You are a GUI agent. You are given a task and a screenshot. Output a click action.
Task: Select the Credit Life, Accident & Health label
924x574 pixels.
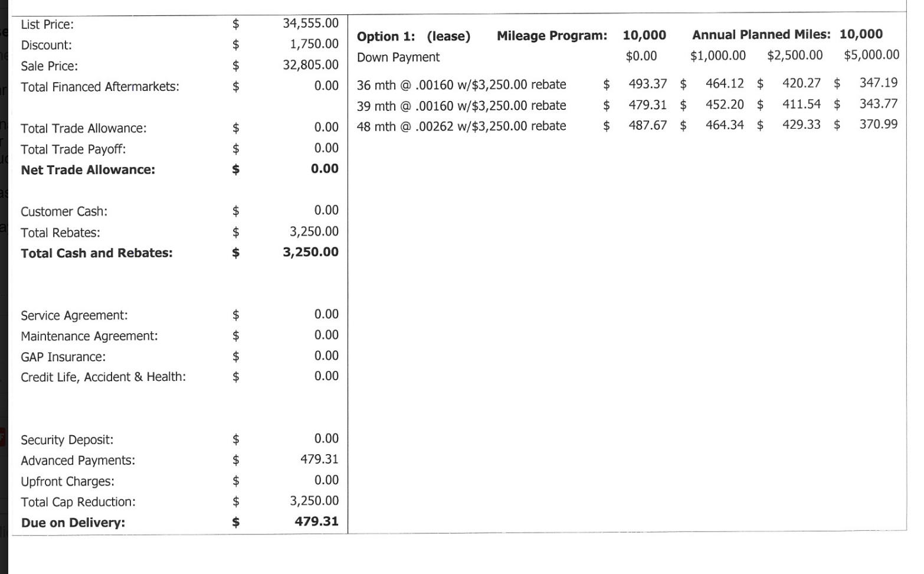click(103, 377)
